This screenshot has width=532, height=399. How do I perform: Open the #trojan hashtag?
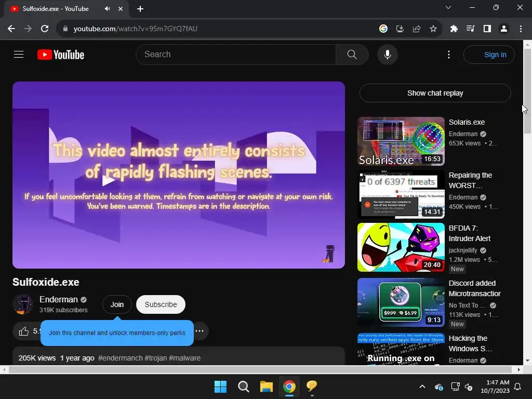tap(156, 358)
